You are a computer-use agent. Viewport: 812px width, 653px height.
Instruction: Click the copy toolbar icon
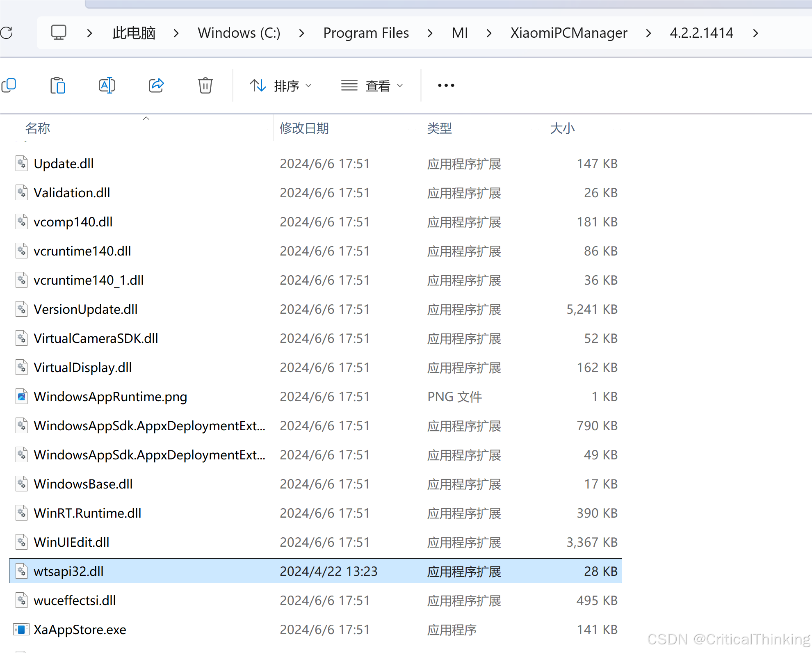coord(9,85)
